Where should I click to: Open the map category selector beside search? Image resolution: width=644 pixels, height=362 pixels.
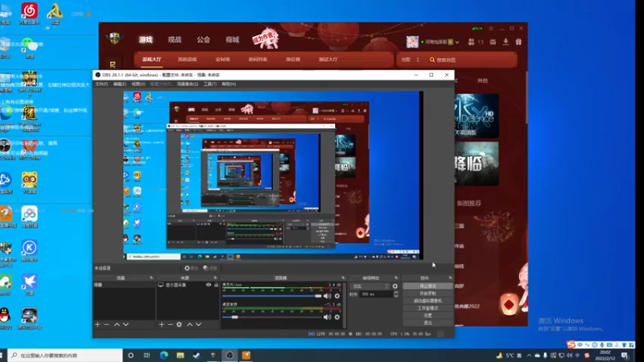(411, 60)
